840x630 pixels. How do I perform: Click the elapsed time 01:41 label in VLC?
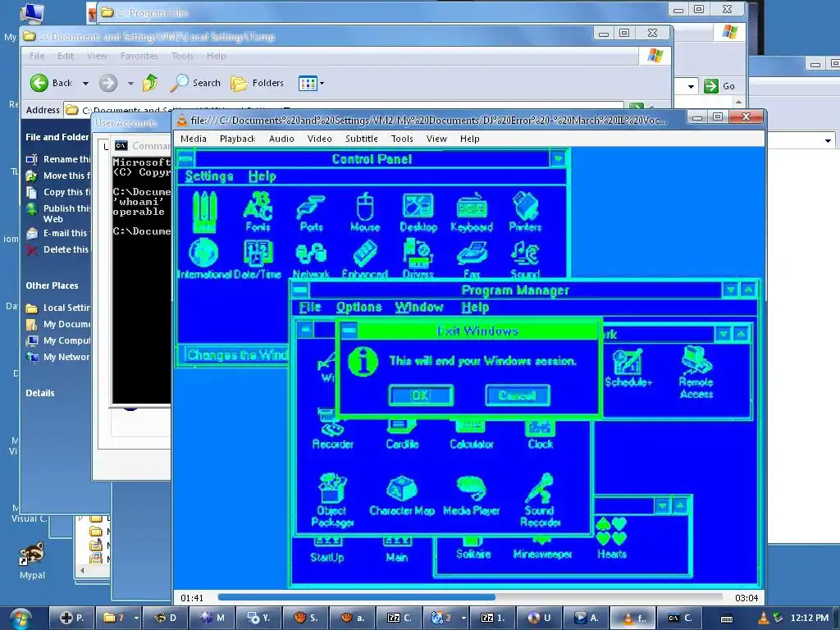coord(192,598)
